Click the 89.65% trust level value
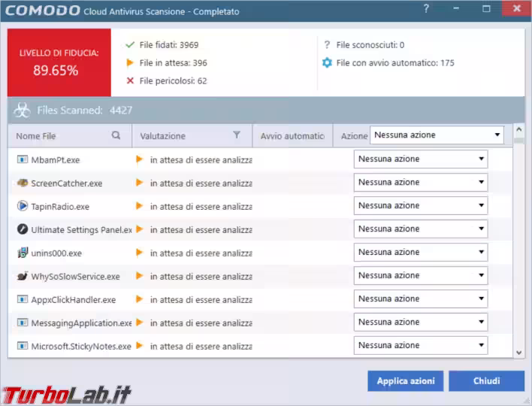This screenshot has width=532, height=406. coord(56,71)
